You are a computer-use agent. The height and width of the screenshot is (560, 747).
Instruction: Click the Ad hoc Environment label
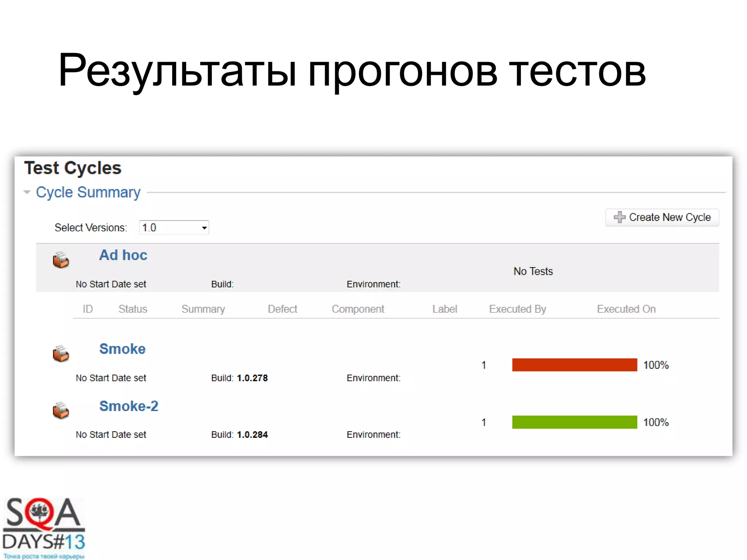point(373,284)
